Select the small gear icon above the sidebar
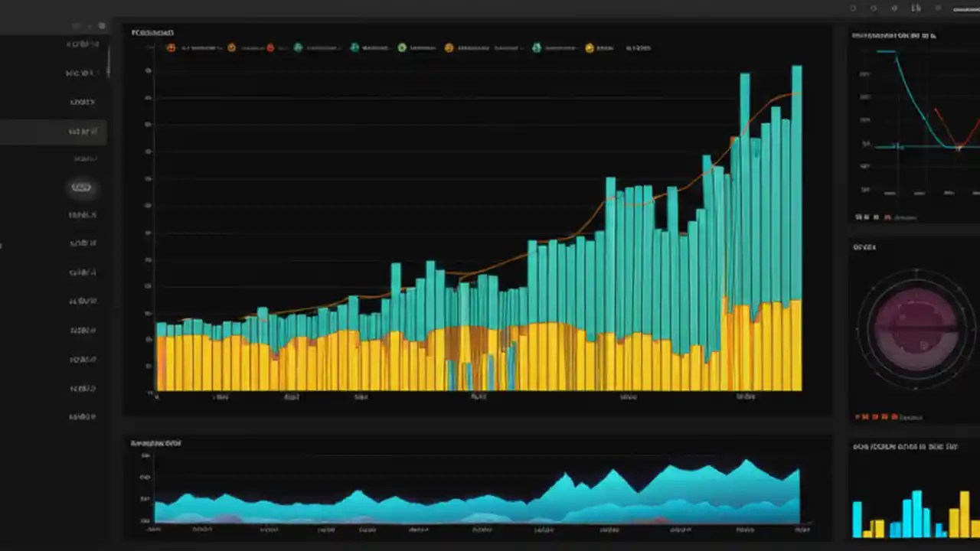The width and height of the screenshot is (980, 551). click(102, 25)
